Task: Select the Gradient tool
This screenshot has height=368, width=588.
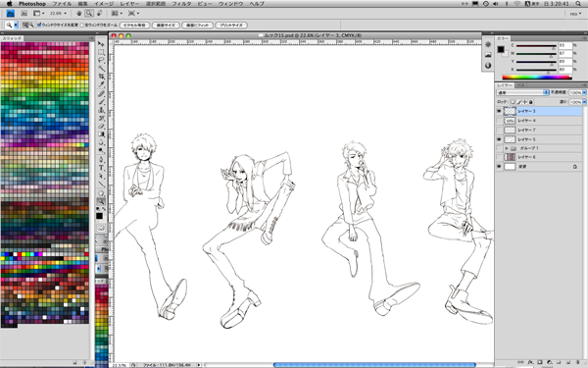Action: tap(101, 134)
